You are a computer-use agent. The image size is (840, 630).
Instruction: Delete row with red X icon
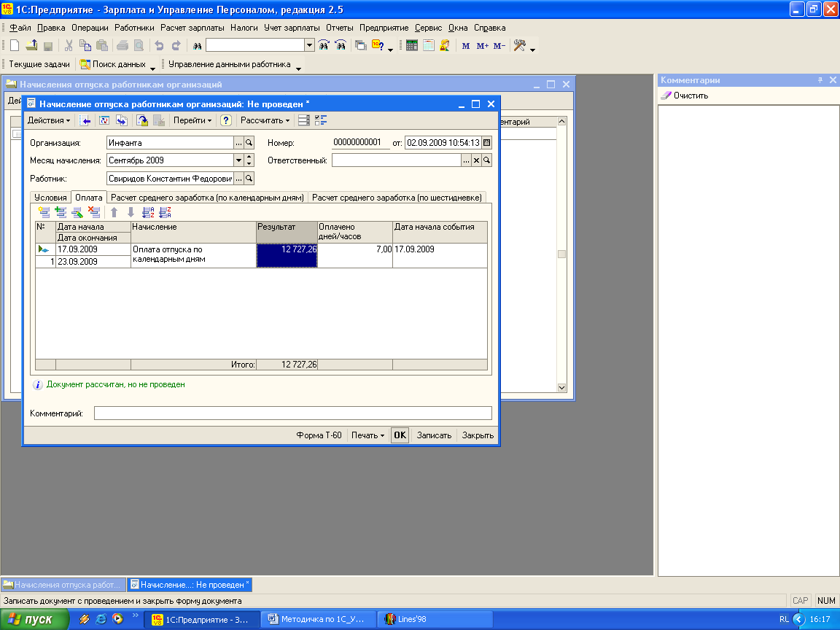click(94, 213)
